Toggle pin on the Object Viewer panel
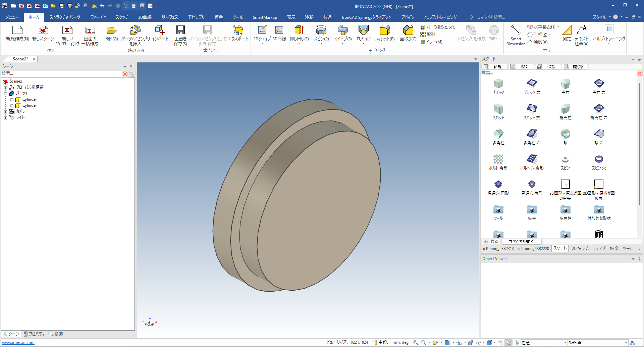 [x=639, y=259]
